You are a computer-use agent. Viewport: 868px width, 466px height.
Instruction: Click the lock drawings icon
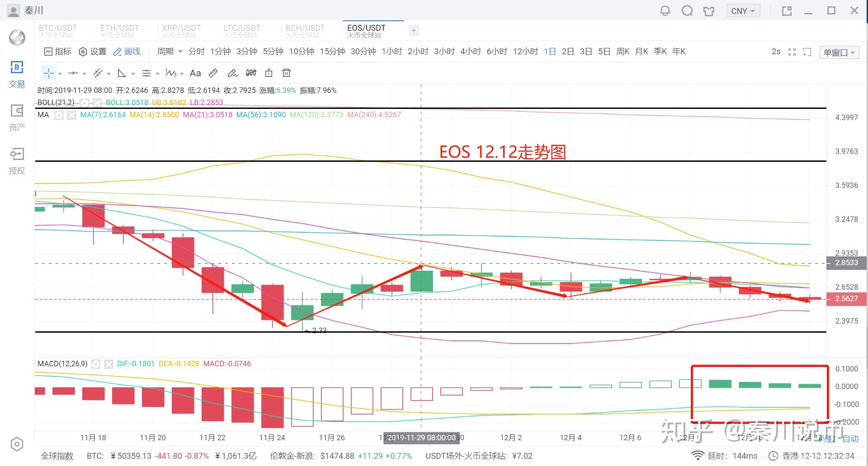point(269,73)
